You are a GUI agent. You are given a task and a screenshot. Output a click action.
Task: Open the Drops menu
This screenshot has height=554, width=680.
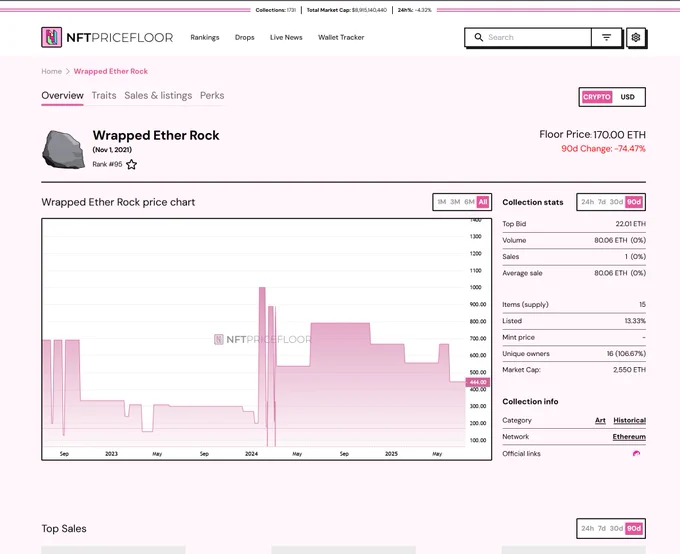coord(245,37)
